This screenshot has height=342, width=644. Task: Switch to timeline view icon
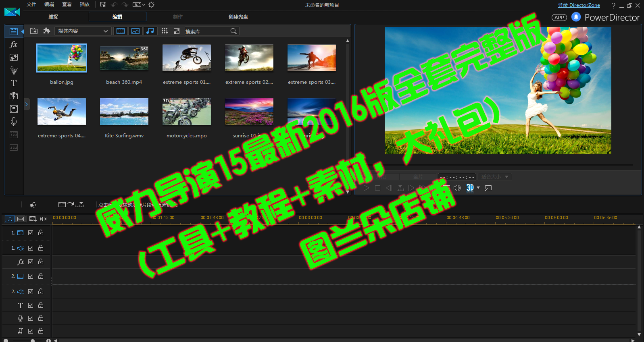10,219
